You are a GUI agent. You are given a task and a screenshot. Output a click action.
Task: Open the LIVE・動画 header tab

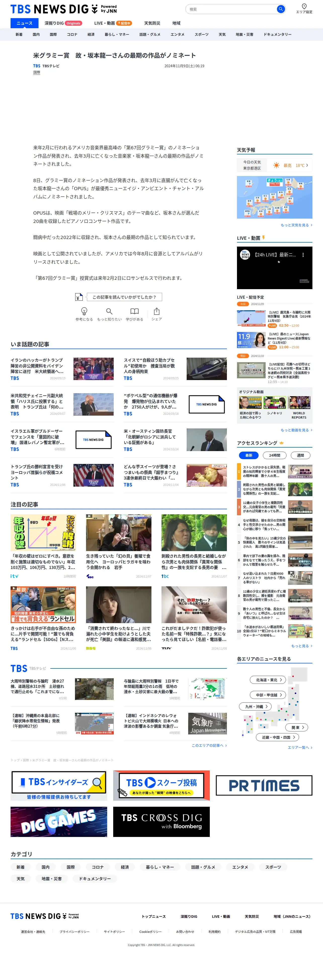113,23
